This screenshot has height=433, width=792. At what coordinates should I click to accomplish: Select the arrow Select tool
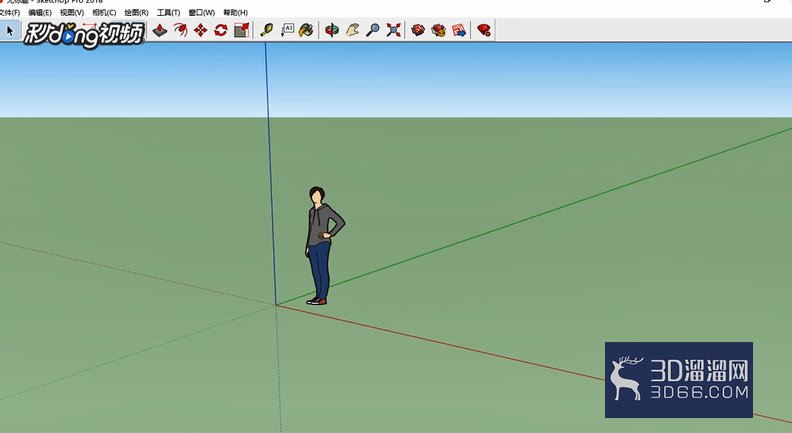click(x=10, y=30)
